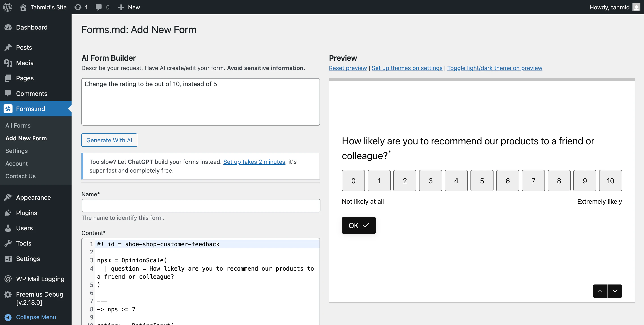Open the Media menu
This screenshot has width=644, height=325.
36,63
